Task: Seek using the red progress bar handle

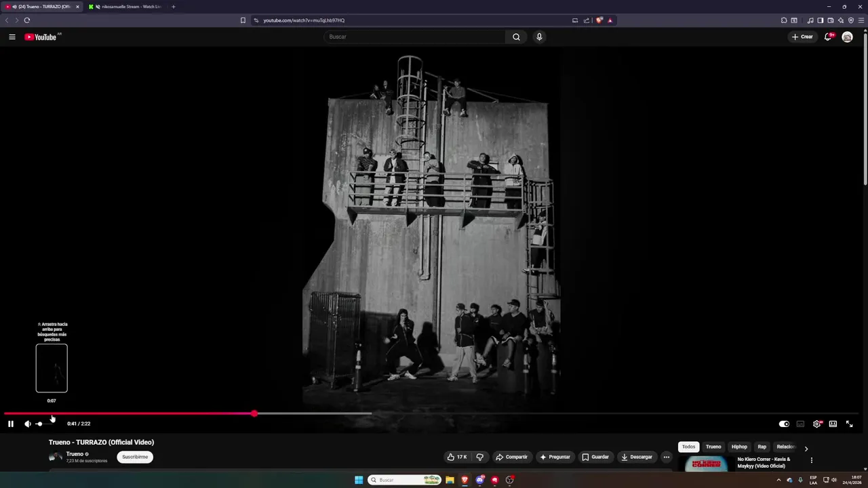Action: [x=254, y=413]
